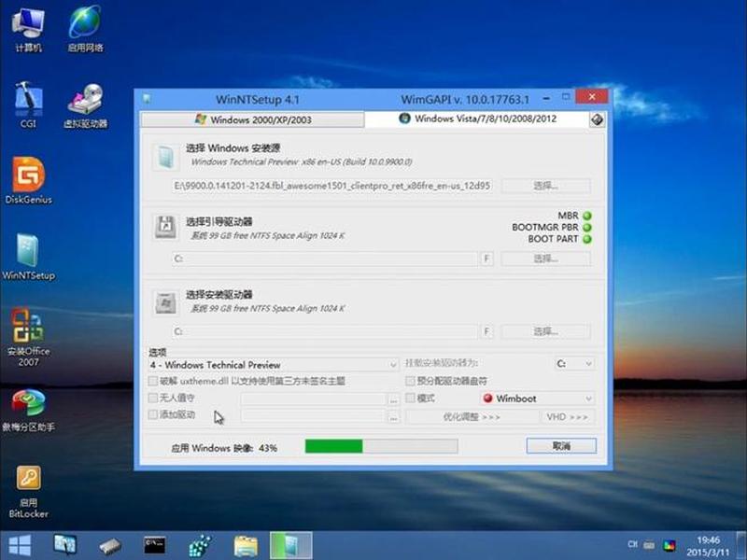Viewport: 747px width, 560px height.
Task: Click the taskbar clock showing 19:46
Action: (x=708, y=546)
